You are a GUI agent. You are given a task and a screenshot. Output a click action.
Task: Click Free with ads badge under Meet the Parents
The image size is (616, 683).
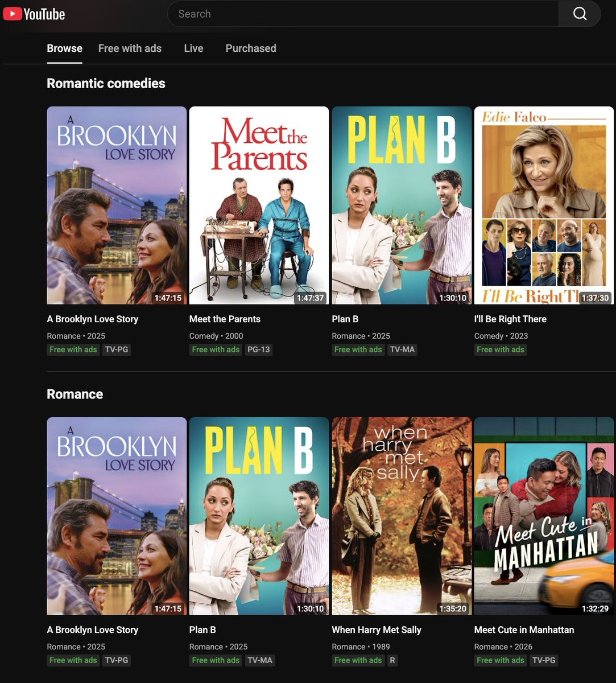tap(216, 349)
